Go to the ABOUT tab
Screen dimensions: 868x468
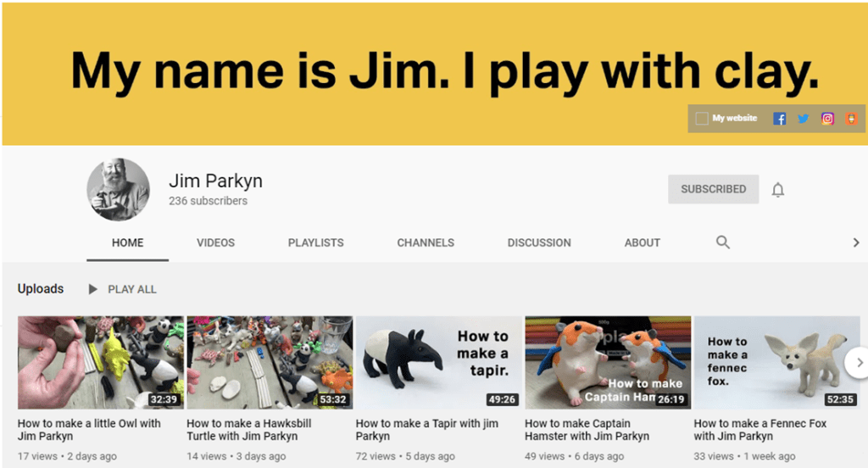coord(642,242)
